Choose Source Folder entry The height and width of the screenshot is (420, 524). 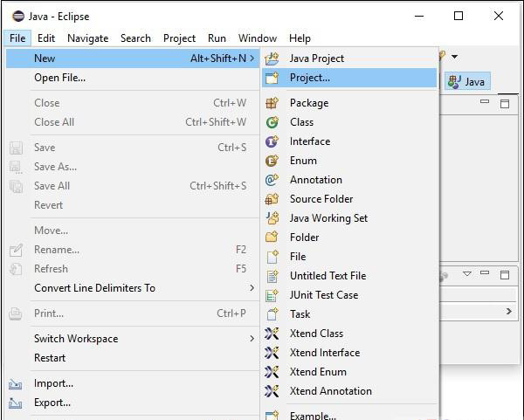tap(349, 199)
